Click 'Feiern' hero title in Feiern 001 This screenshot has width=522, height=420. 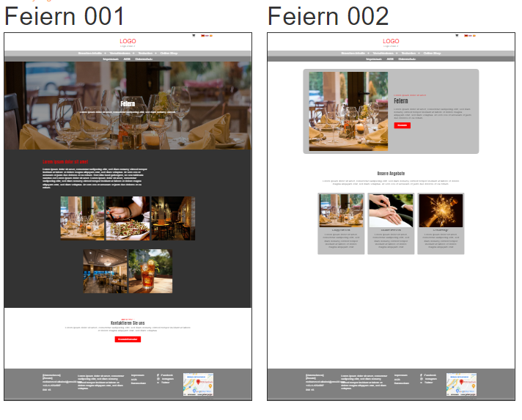(128, 104)
